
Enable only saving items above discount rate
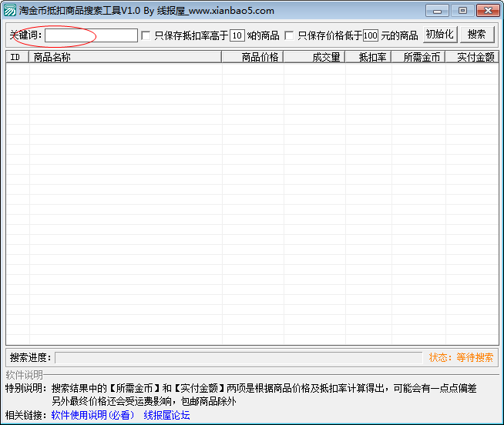(146, 35)
